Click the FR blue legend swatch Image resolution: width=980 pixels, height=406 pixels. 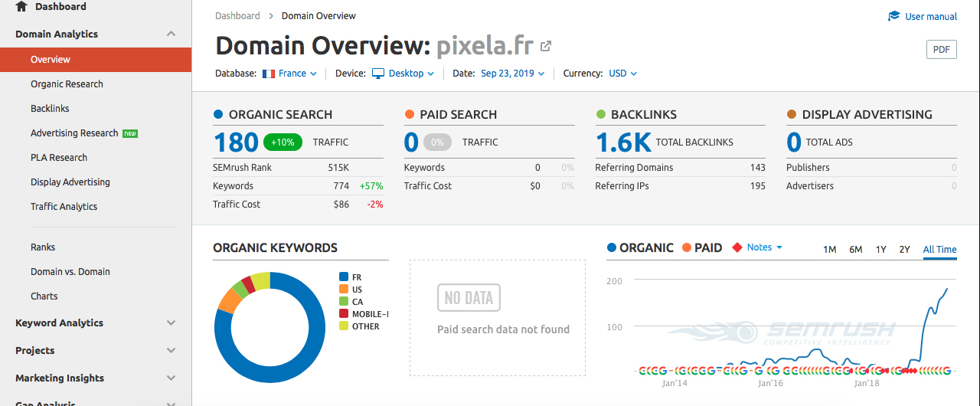(343, 277)
